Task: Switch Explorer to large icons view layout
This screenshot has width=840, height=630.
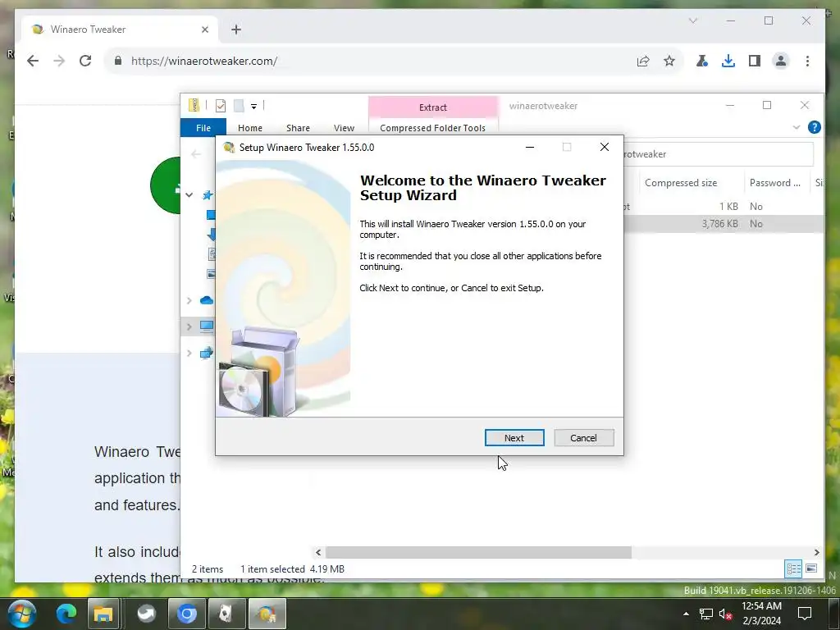Action: click(x=811, y=568)
